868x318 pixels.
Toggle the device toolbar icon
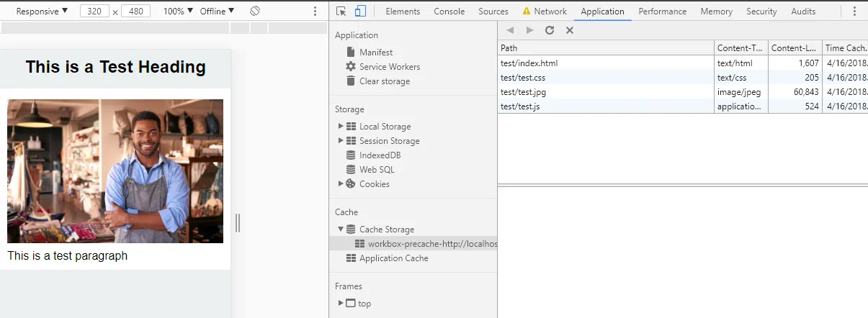coord(361,11)
